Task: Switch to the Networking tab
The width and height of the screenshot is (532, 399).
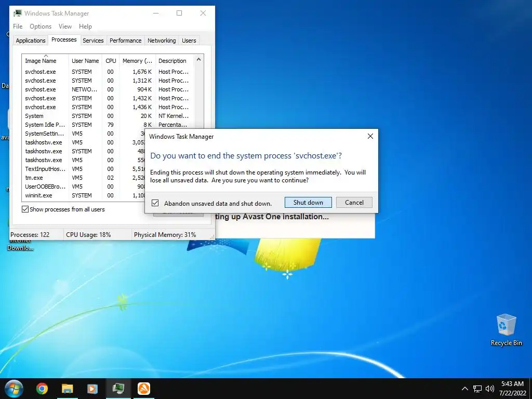Action: click(x=162, y=41)
